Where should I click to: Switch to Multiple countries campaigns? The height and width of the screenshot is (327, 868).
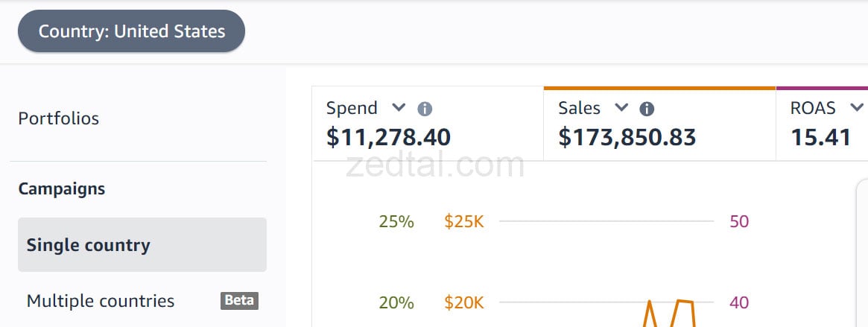coord(101,301)
